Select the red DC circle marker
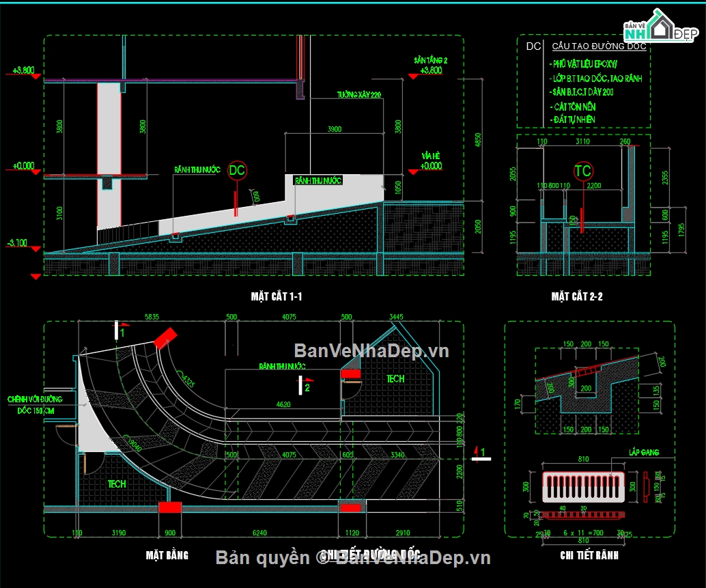This screenshot has width=706, height=588. [x=237, y=169]
